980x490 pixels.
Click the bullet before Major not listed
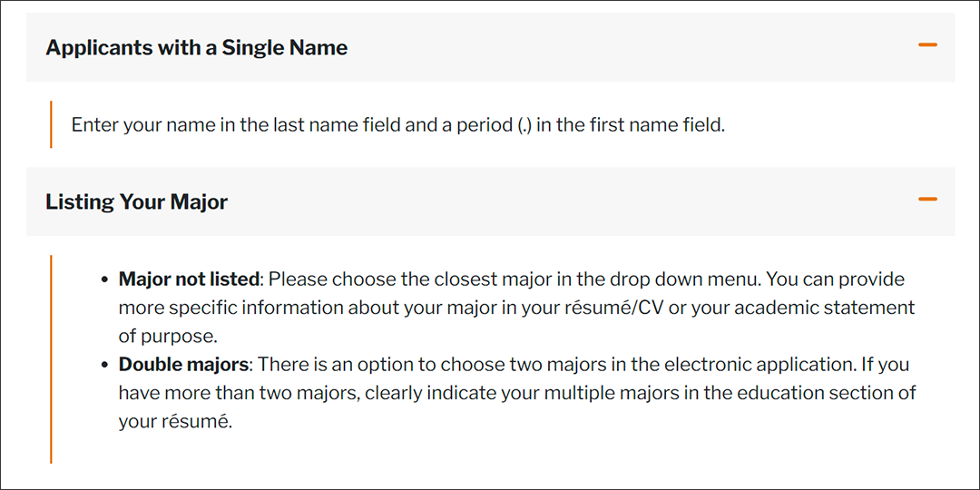click(x=105, y=280)
